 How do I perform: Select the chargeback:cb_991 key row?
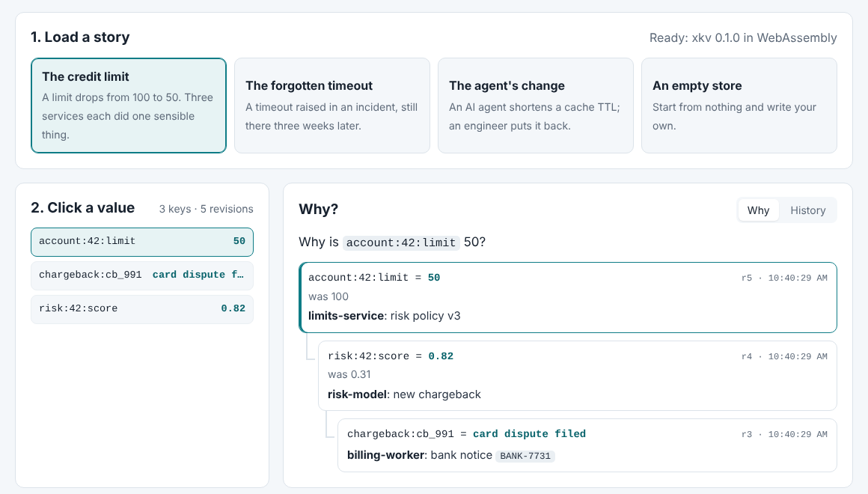click(x=142, y=275)
